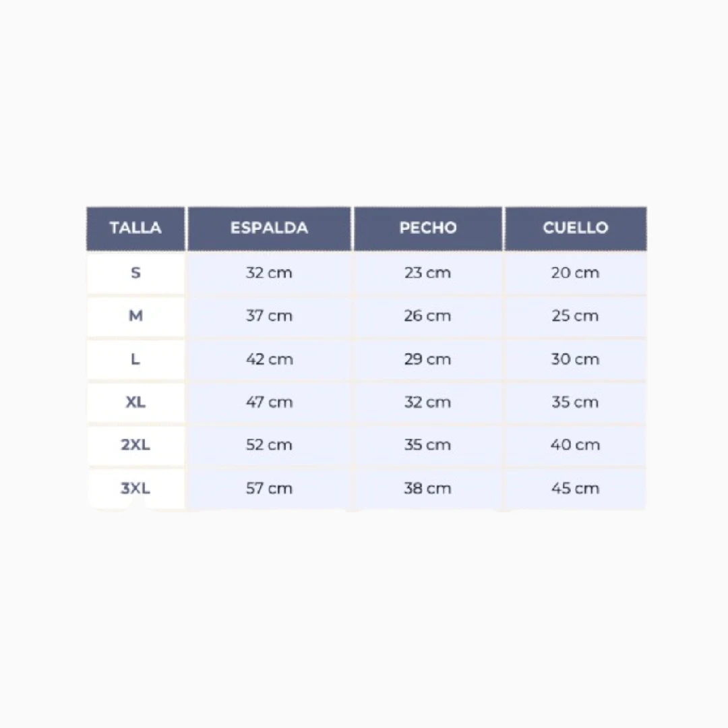The image size is (728, 728).
Task: Select the 3XL size row label
Action: click(135, 489)
